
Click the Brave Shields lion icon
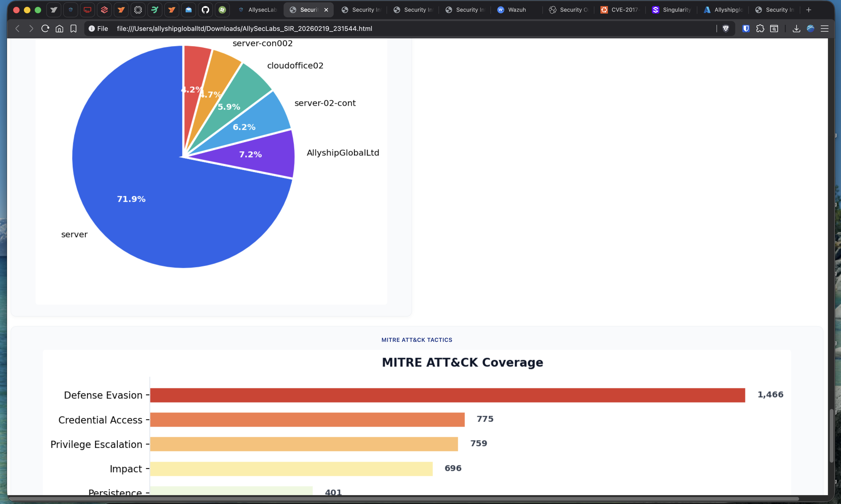(x=725, y=29)
